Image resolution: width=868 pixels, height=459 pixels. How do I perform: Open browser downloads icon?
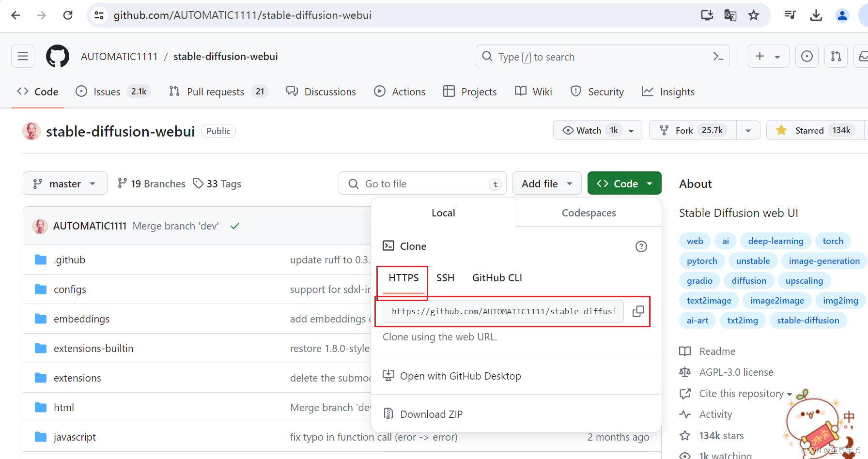(x=816, y=15)
